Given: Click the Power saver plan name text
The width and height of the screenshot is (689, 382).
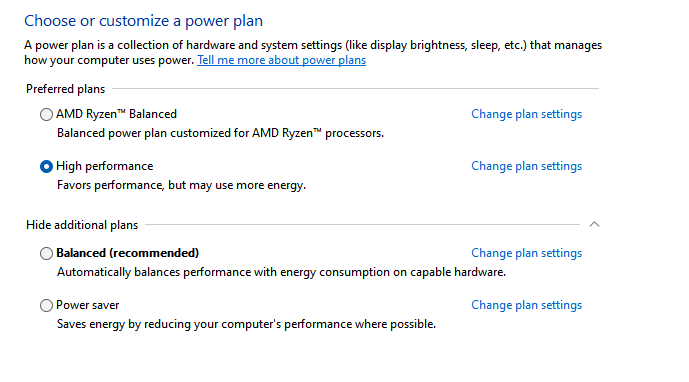Looking at the screenshot, I should [87, 305].
